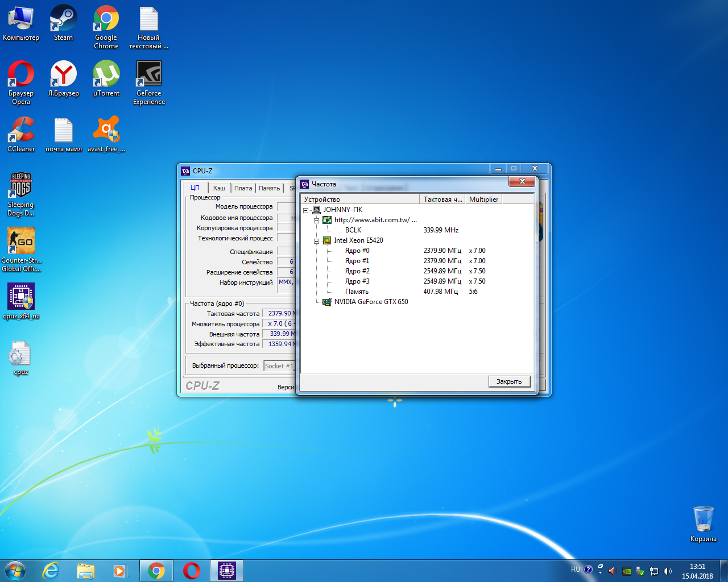The width and height of the screenshot is (728, 582).
Task: Select the JOHNNY-ПК tree item
Action: click(x=342, y=210)
